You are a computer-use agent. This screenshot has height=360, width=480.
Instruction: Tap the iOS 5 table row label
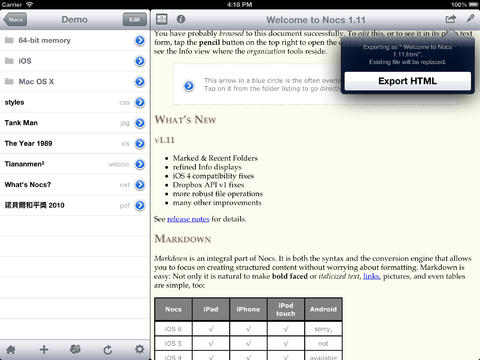(x=173, y=343)
